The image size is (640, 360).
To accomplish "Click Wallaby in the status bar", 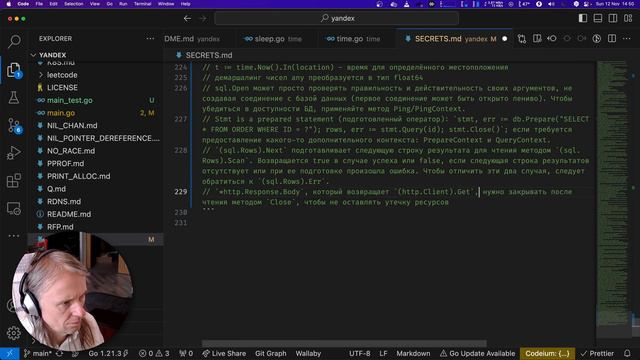I will tap(308, 353).
